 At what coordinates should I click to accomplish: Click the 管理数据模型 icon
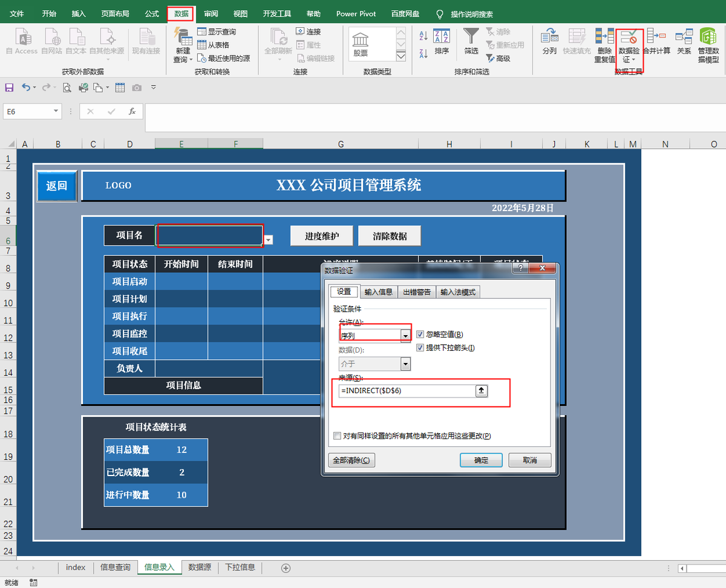point(708,45)
